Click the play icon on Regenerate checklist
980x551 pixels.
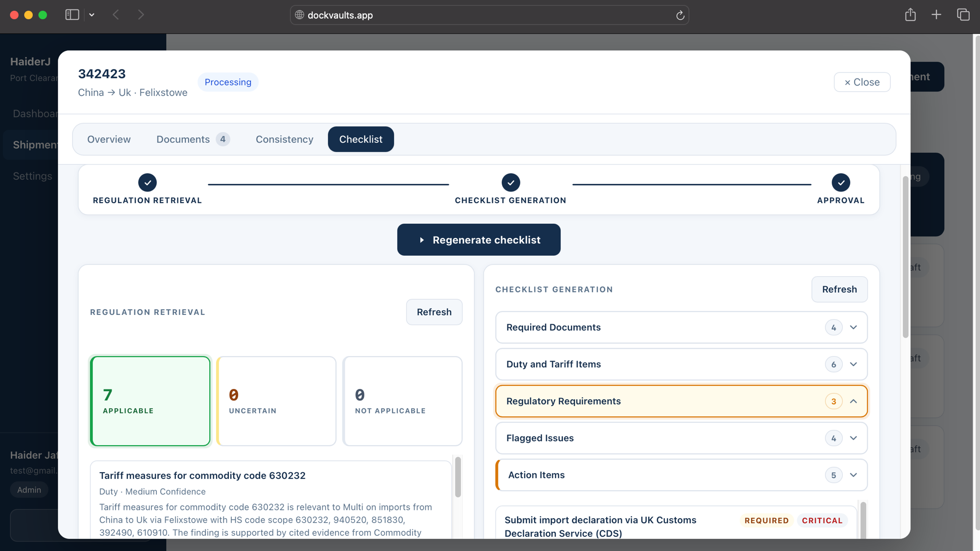421,240
